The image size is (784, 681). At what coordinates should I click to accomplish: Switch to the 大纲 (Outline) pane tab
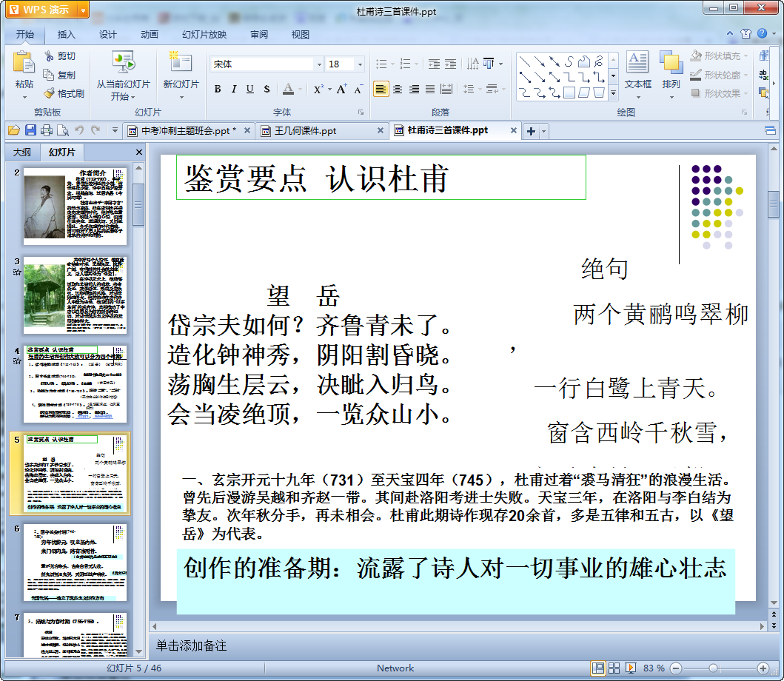[22, 152]
